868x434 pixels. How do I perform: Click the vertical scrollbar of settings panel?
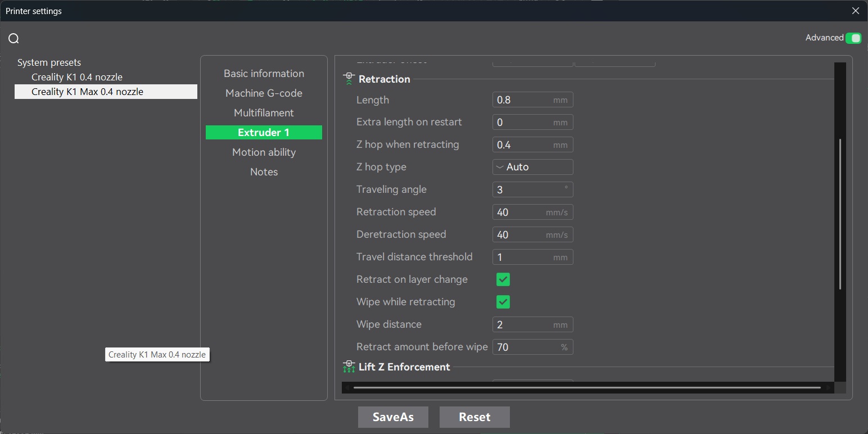click(x=840, y=214)
